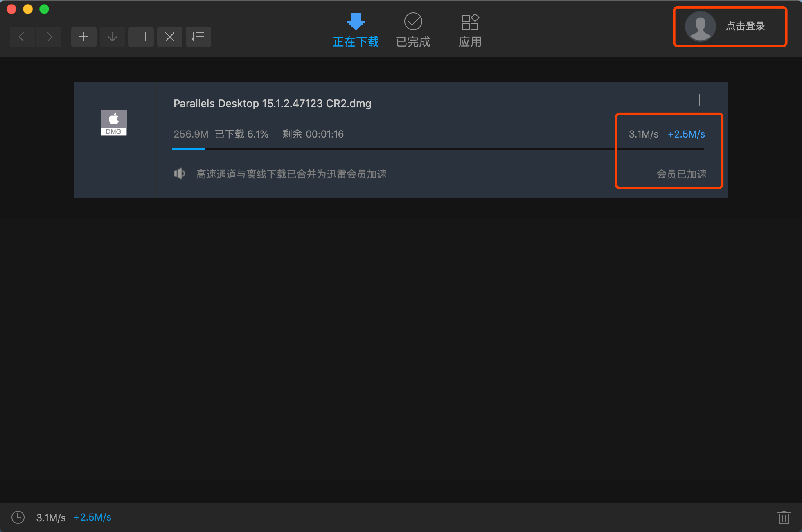802x532 pixels.
Task: Open the 应用 tab
Action: 470,31
